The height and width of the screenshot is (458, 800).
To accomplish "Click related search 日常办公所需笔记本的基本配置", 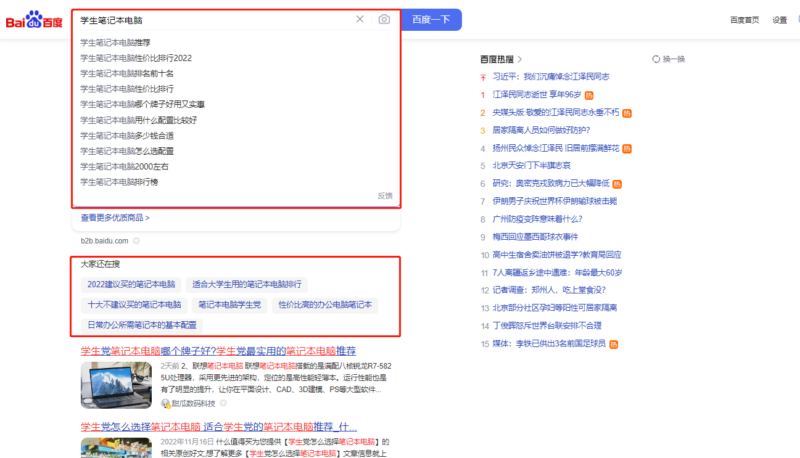I will tap(142, 325).
